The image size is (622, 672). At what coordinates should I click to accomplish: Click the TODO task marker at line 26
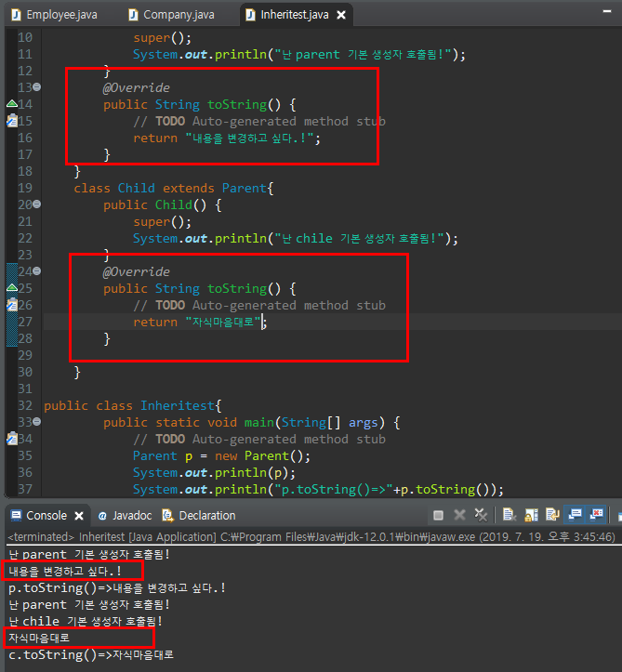[x=12, y=304]
